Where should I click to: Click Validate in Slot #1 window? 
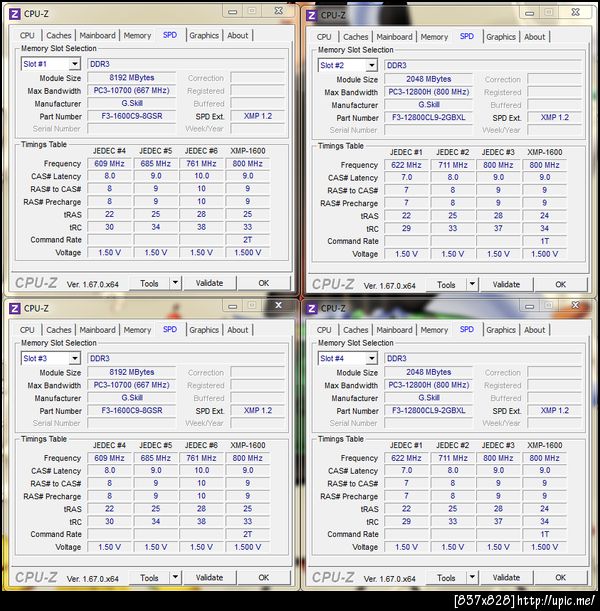coord(210,283)
